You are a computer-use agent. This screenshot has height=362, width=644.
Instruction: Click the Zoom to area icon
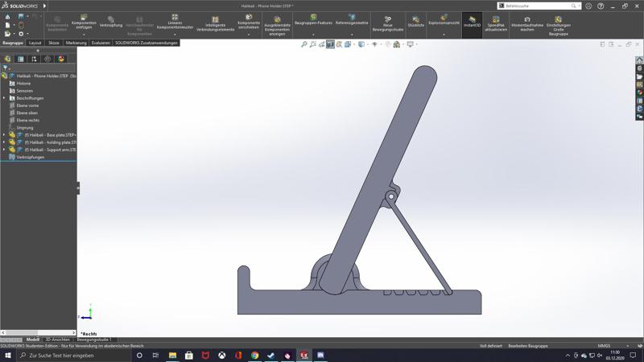tap(313, 44)
